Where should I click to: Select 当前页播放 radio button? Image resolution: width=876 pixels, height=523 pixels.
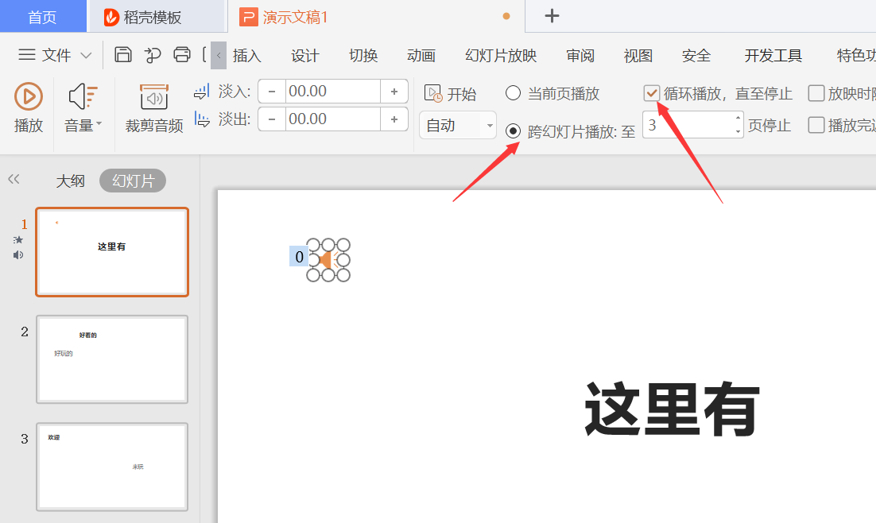tap(513, 93)
